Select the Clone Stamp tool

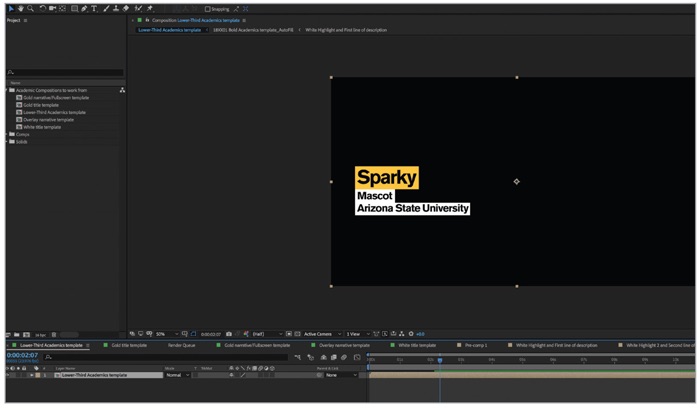pyautogui.click(x=116, y=8)
